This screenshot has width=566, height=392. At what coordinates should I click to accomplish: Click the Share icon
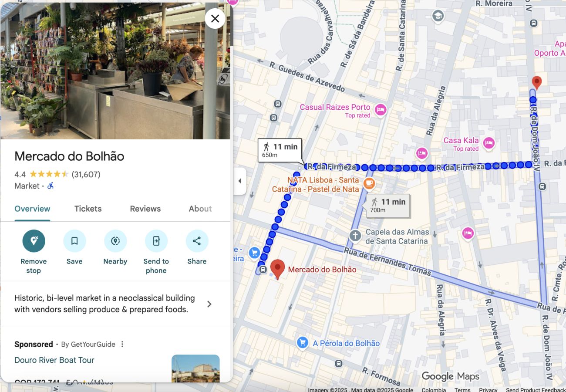(197, 241)
